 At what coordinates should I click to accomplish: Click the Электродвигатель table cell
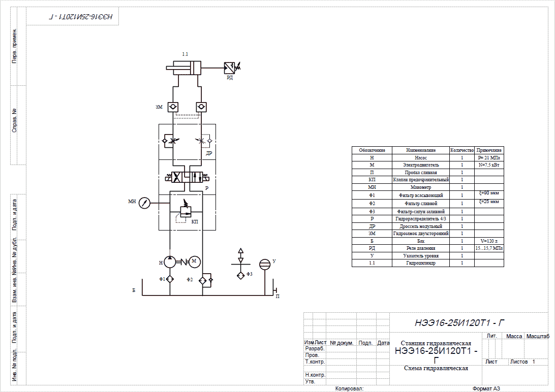[421, 165]
